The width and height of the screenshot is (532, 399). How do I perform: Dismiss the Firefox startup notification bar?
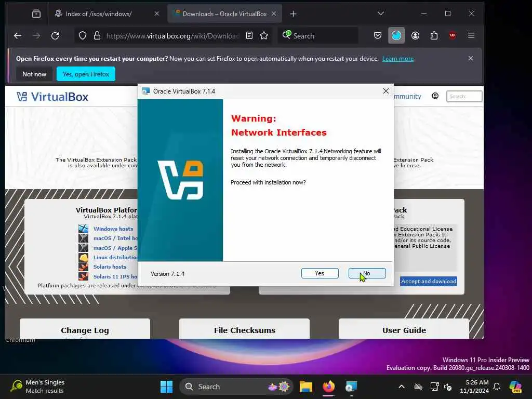pos(471,58)
